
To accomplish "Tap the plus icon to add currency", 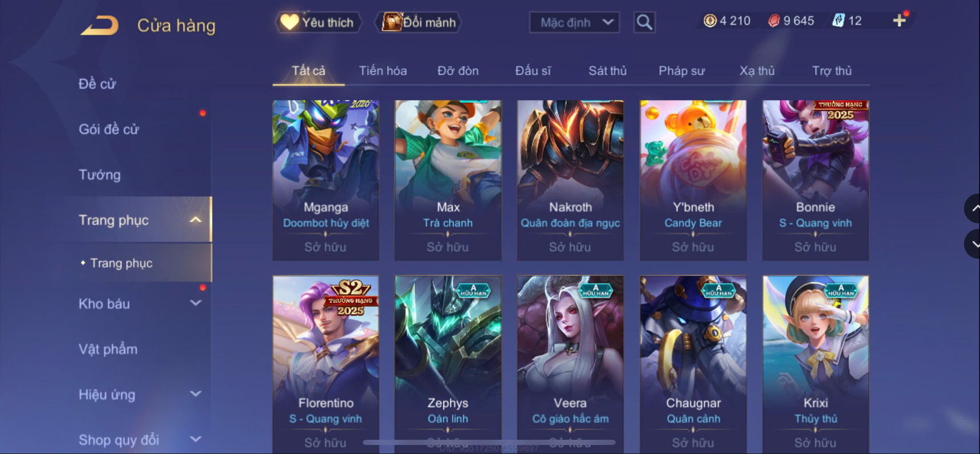I will 899,21.
